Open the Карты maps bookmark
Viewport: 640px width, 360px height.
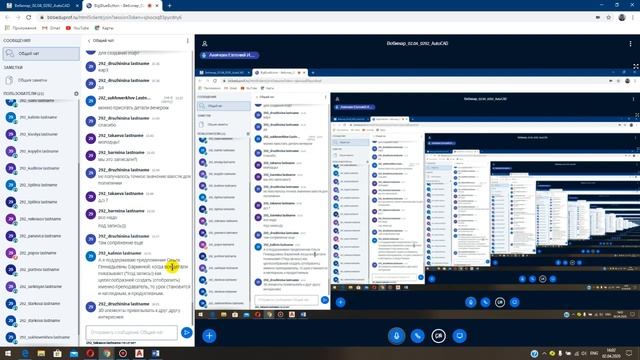[104, 28]
